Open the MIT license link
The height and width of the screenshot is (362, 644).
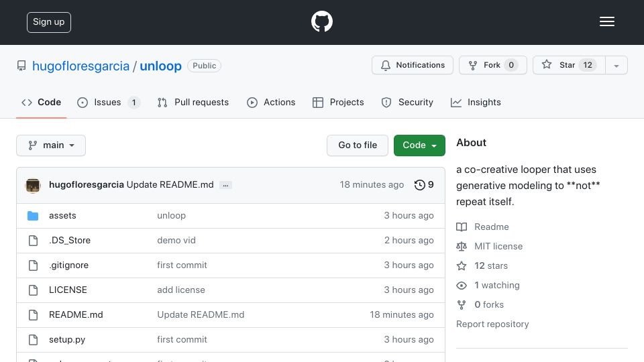coord(498,246)
